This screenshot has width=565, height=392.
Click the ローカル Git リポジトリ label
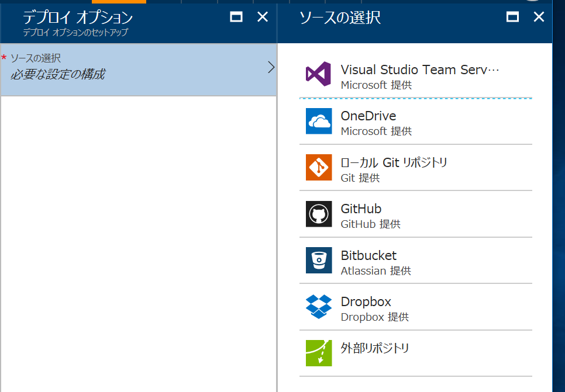coord(394,162)
